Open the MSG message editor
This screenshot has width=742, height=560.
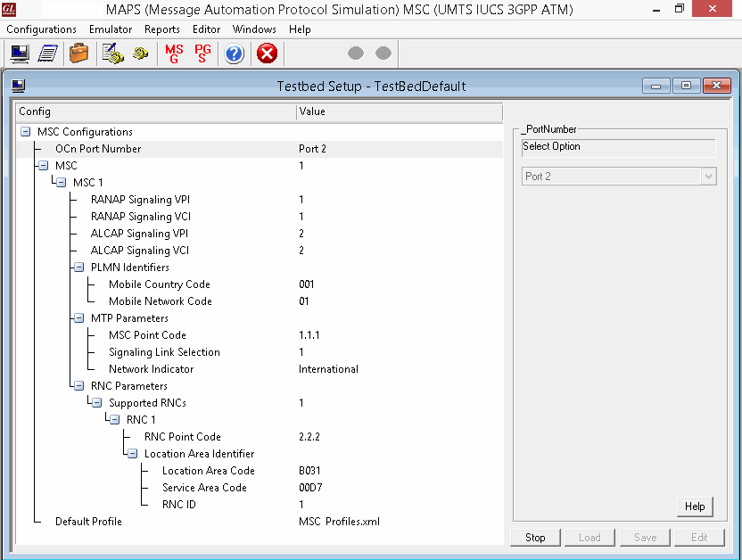click(x=173, y=54)
